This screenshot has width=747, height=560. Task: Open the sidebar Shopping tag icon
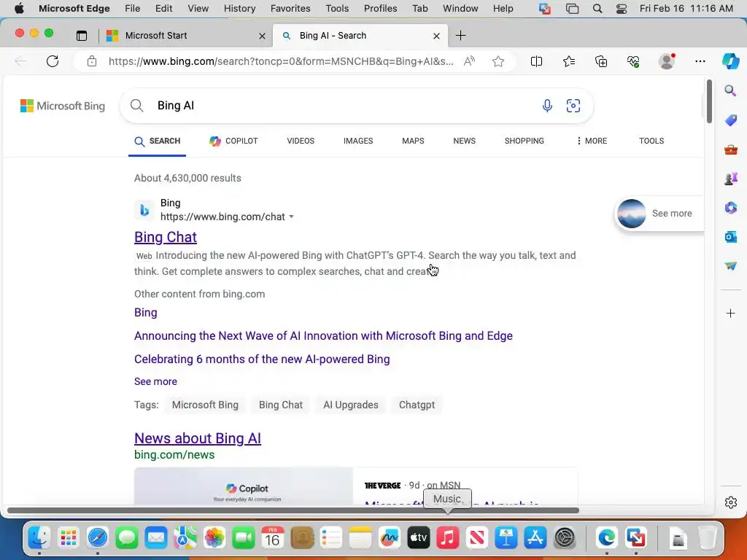731,120
